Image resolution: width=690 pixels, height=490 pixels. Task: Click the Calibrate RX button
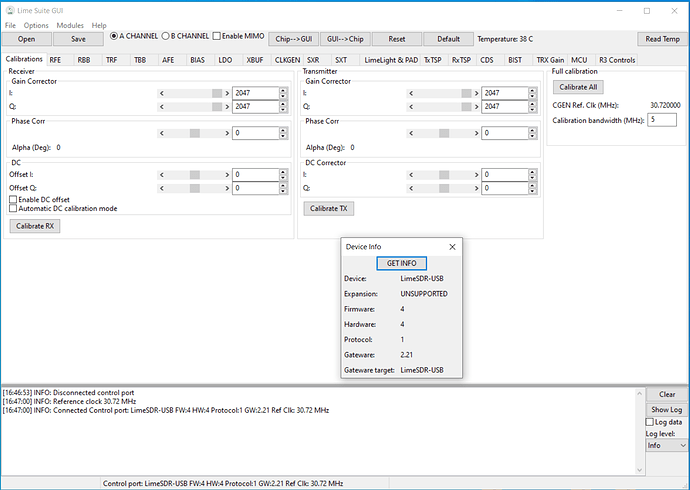tap(35, 226)
